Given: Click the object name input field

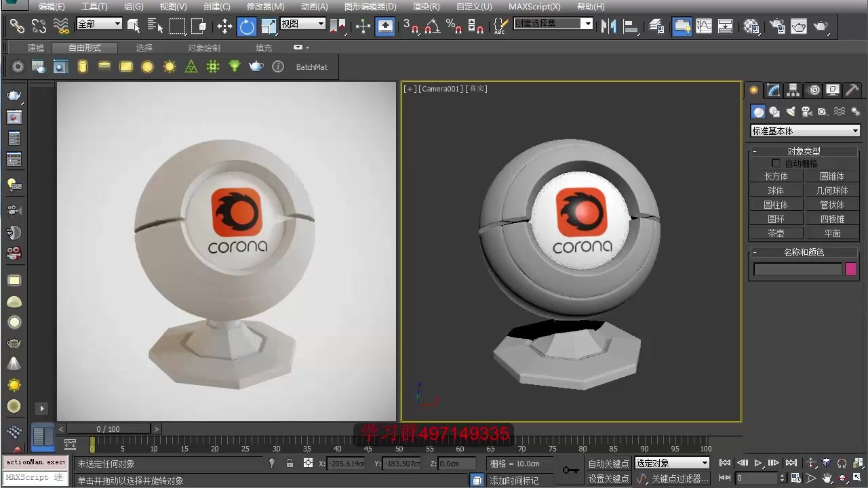Looking at the screenshot, I should (x=797, y=269).
